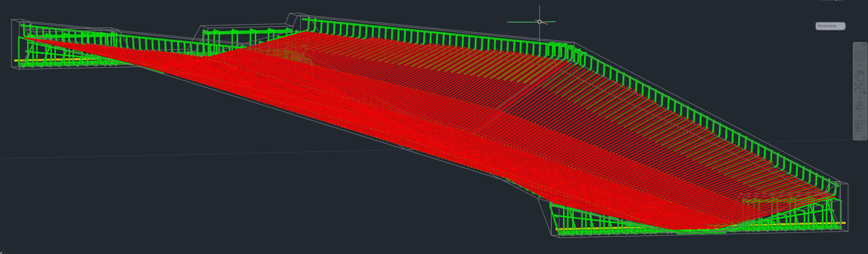Start the Orbit tool
This screenshot has width=868, height=254.
pos(860,107)
